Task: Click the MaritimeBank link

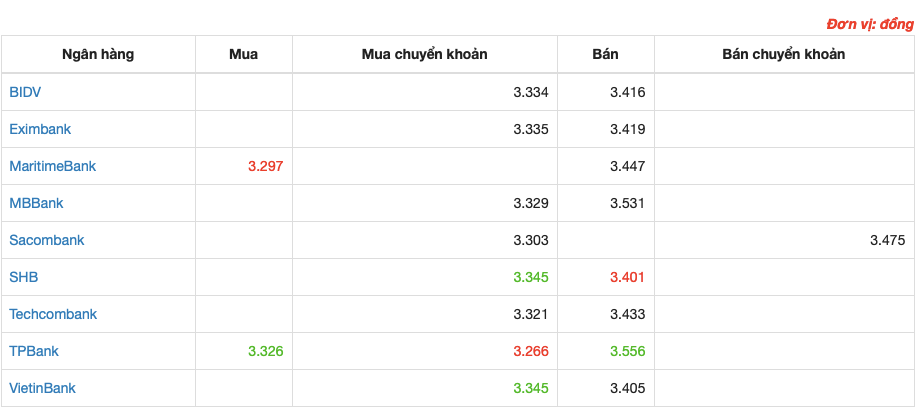Action: click(x=53, y=166)
